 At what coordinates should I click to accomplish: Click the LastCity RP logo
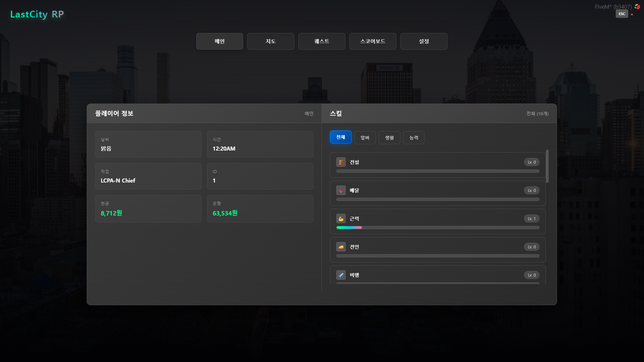[x=37, y=14]
